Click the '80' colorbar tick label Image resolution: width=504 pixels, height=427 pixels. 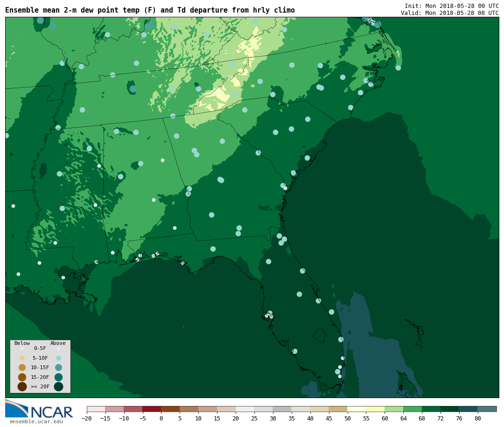pos(478,418)
